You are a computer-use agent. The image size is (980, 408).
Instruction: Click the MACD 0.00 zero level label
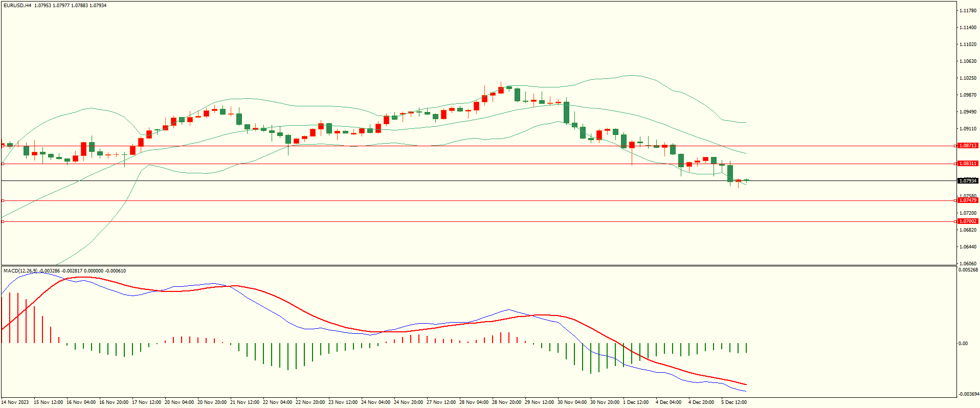click(x=963, y=344)
